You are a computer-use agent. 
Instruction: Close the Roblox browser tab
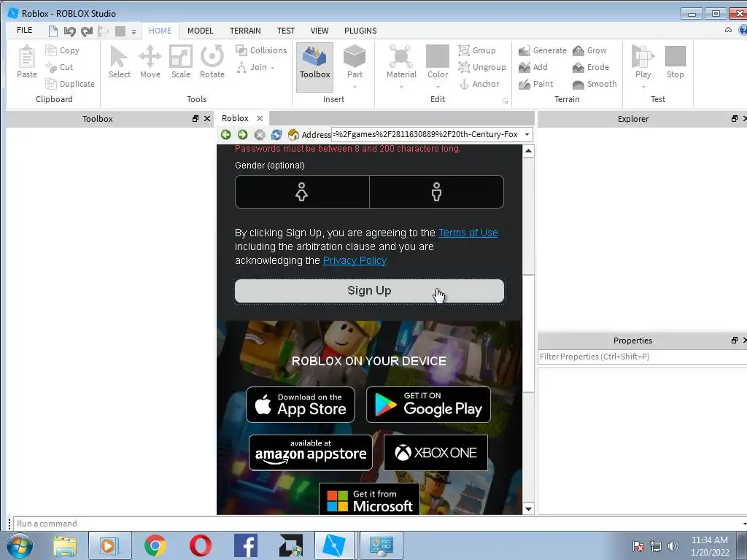pos(260,119)
